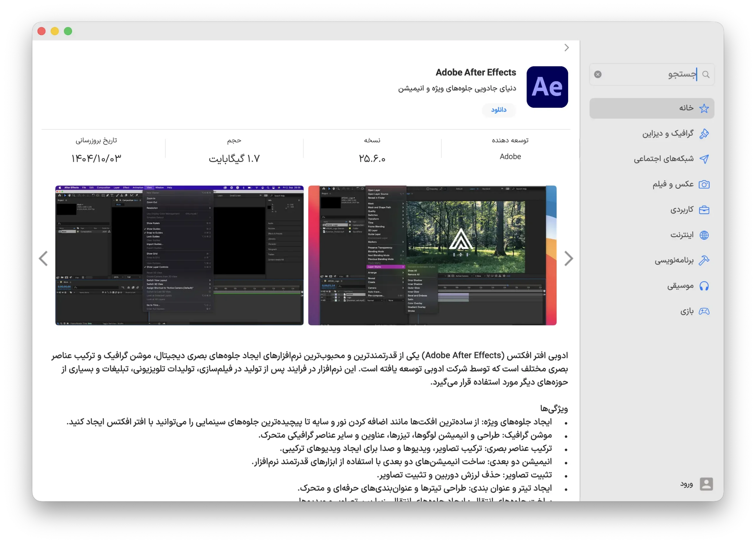This screenshot has height=544, width=756.
Task: Click the star icon next to خانه
Action: (704, 108)
